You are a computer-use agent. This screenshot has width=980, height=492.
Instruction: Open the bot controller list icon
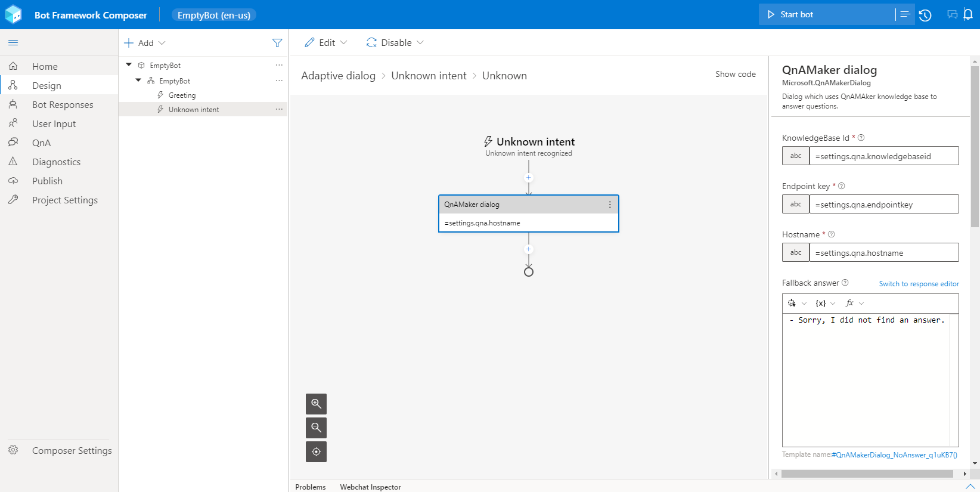904,14
